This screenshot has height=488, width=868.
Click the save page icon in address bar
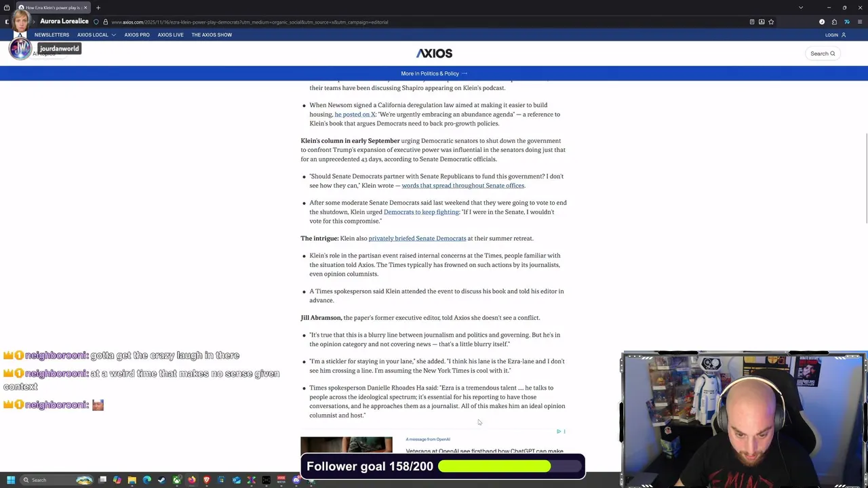point(762,22)
